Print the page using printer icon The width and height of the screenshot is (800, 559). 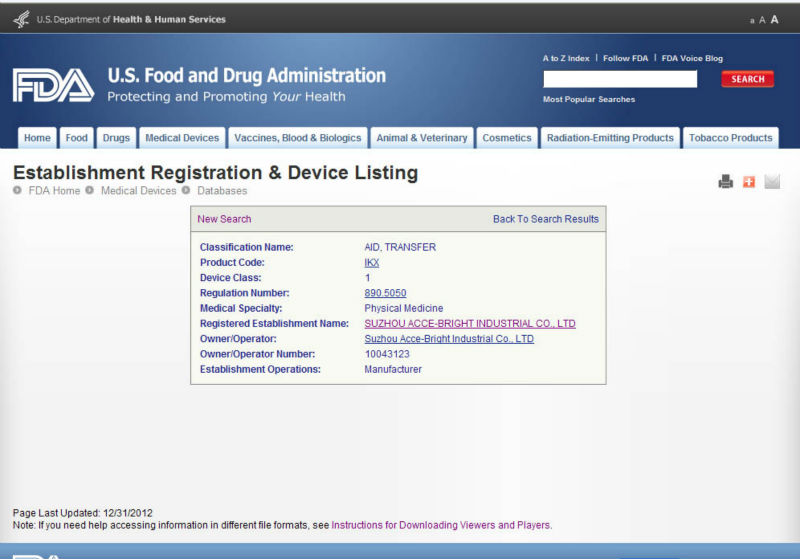click(x=726, y=182)
